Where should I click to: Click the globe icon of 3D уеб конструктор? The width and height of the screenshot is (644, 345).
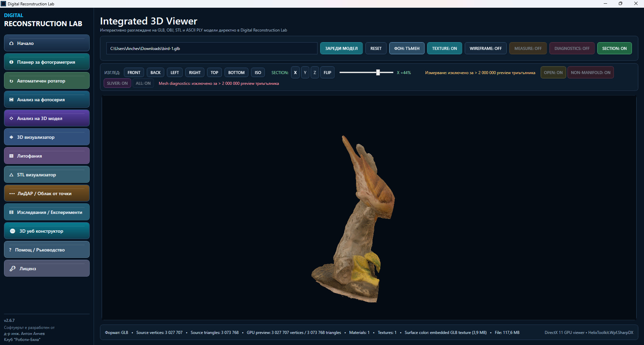[13, 231]
